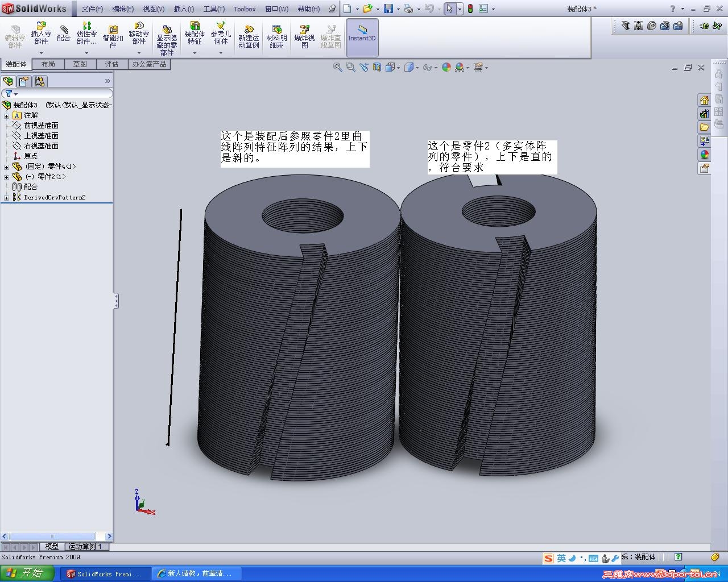Open dropdown under 装配体特征
Image resolution: width=728 pixels, height=582 pixels.
(x=195, y=53)
